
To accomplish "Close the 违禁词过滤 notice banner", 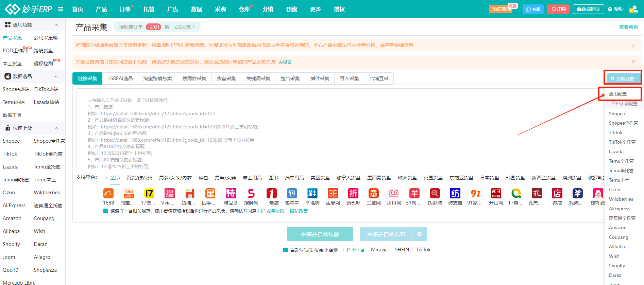I will tap(633, 61).
